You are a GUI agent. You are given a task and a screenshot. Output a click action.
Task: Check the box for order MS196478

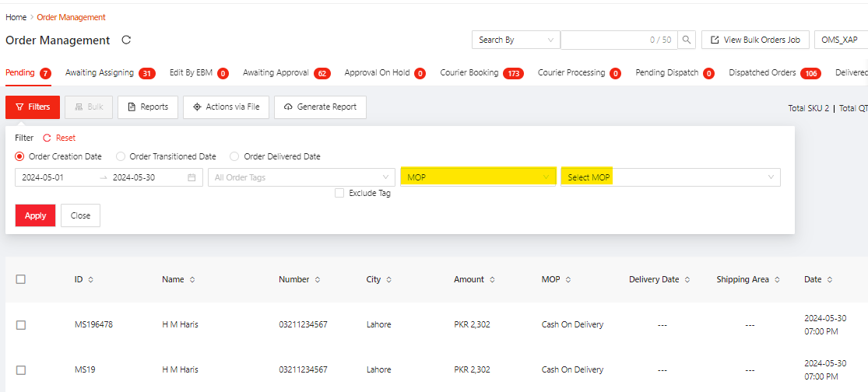[x=21, y=325]
